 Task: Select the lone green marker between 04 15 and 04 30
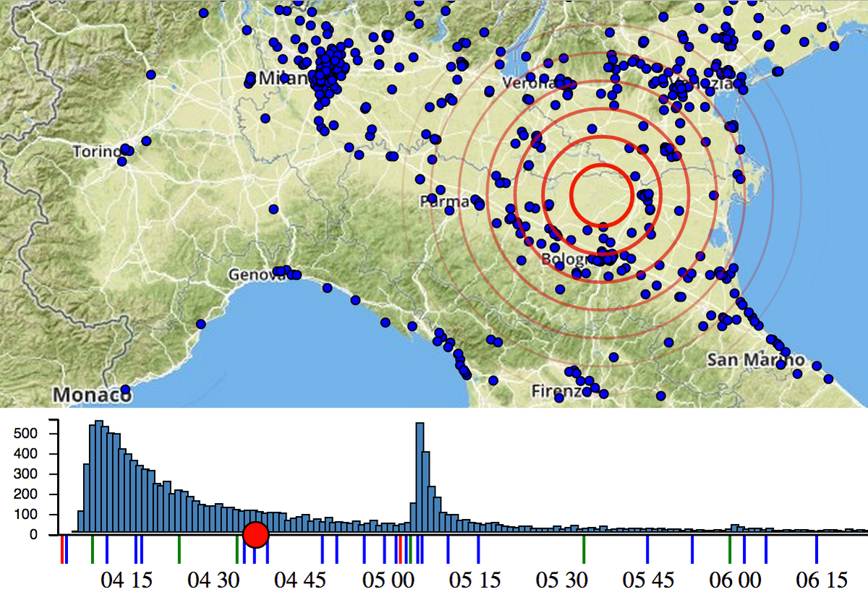(x=179, y=549)
